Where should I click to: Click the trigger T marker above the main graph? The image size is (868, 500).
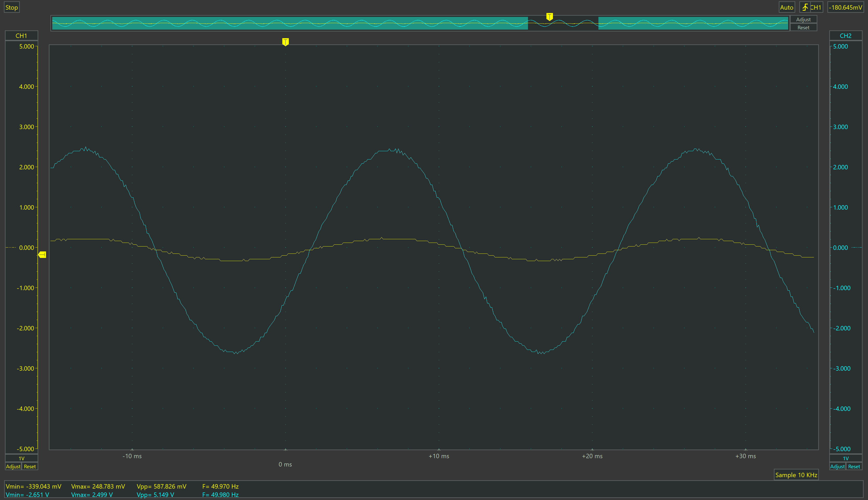(285, 42)
